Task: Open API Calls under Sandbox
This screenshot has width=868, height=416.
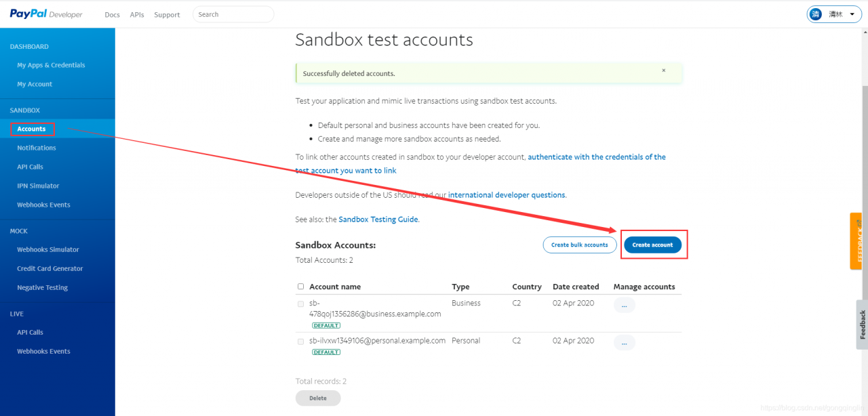Action: click(x=30, y=167)
